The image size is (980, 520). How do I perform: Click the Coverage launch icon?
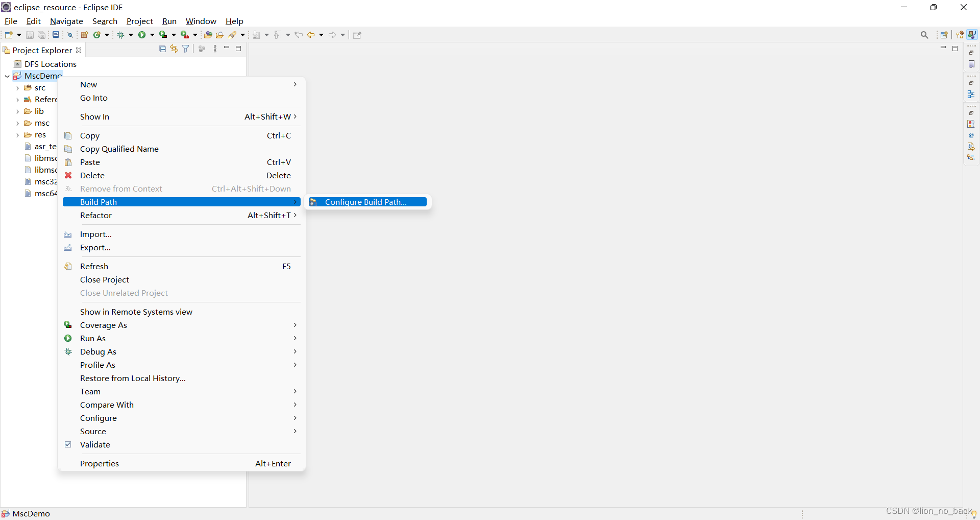point(163,35)
